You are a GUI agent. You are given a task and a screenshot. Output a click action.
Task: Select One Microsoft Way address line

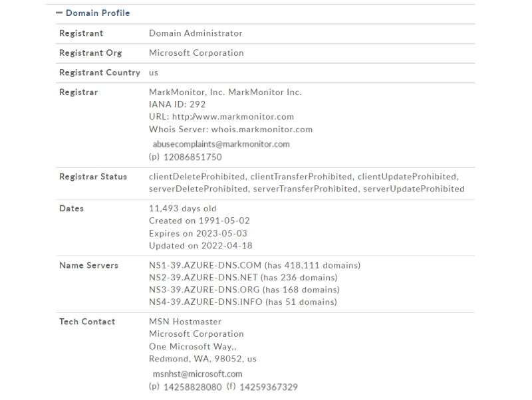pos(193,346)
